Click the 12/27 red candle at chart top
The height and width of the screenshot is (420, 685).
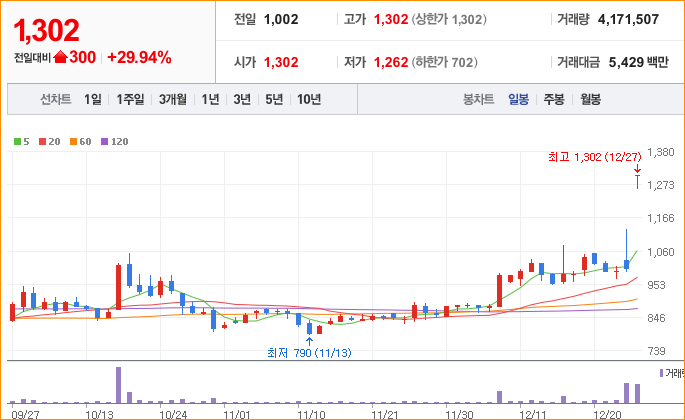(637, 182)
